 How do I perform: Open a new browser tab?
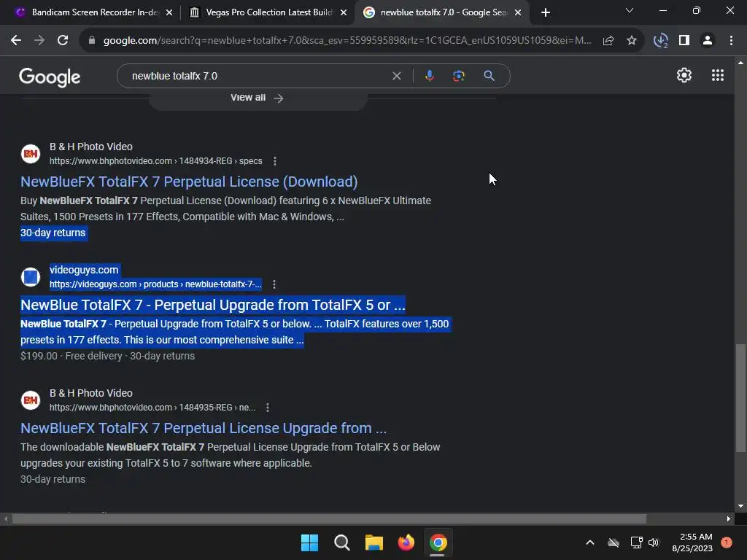546,12
